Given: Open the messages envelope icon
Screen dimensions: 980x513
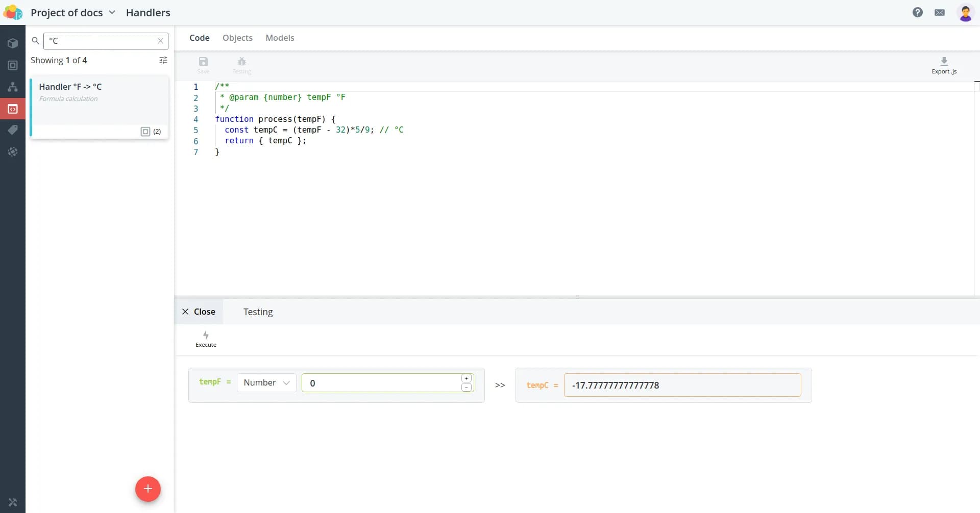Looking at the screenshot, I should pyautogui.click(x=939, y=13).
